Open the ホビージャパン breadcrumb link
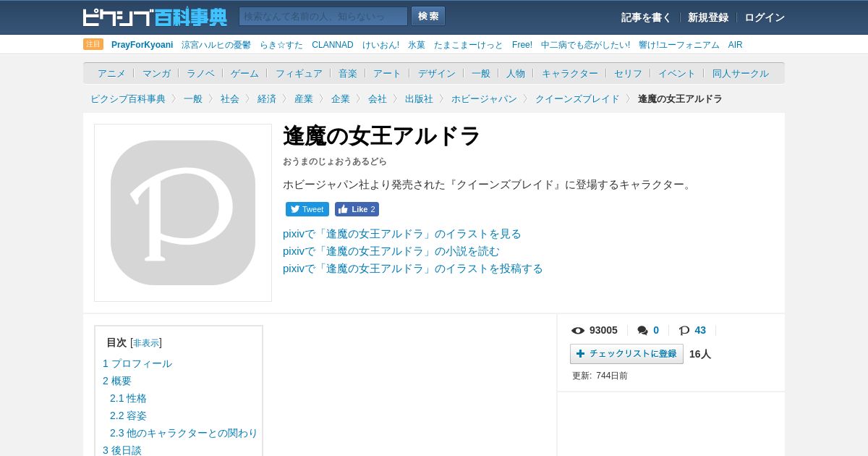 pyautogui.click(x=484, y=98)
